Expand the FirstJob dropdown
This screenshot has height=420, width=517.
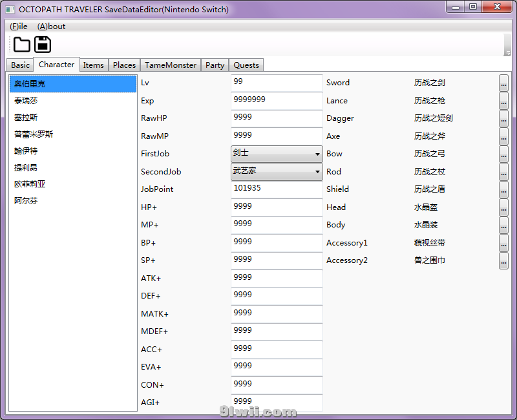[x=277, y=154]
